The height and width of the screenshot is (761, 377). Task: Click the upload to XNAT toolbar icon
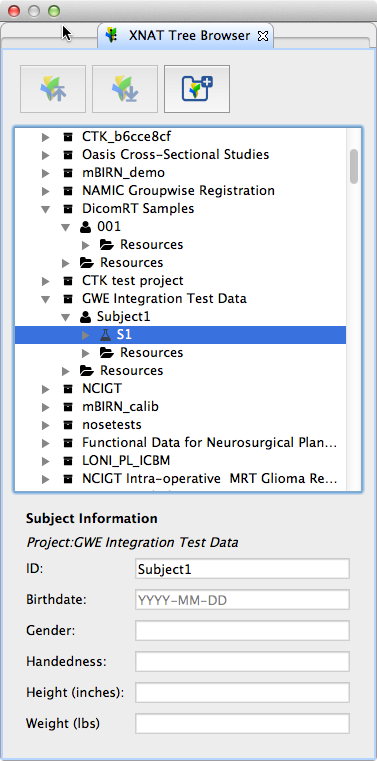(53, 89)
